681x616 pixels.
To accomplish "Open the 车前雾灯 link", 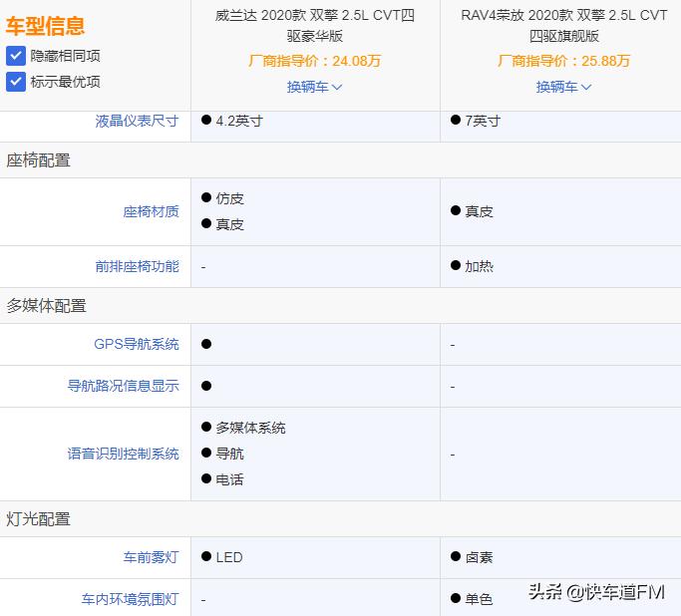I will click(x=151, y=557).
